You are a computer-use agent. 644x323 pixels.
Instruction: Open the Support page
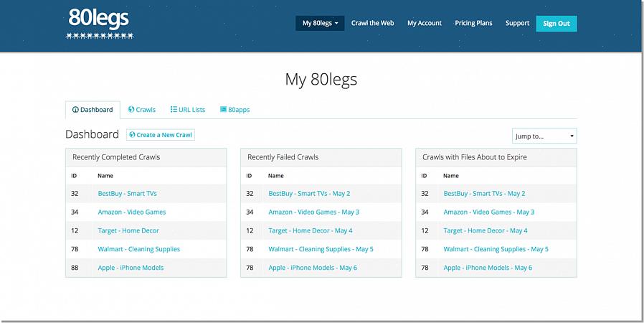(x=517, y=23)
